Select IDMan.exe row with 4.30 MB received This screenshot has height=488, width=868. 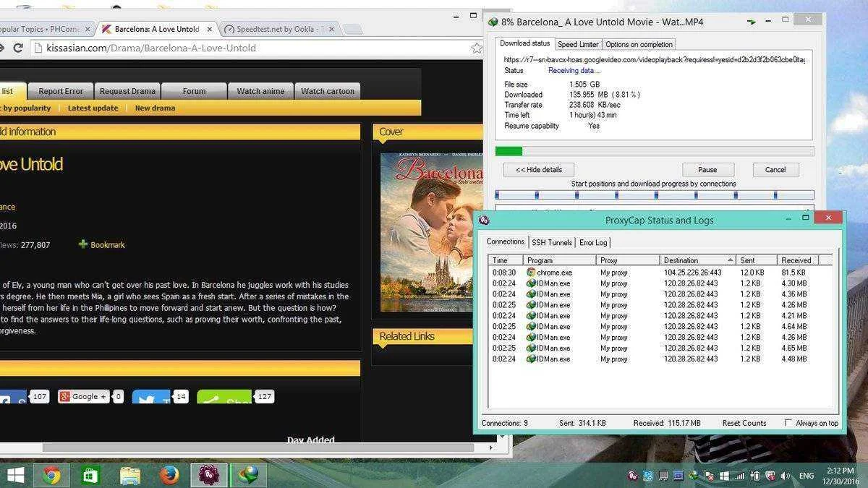point(661,283)
